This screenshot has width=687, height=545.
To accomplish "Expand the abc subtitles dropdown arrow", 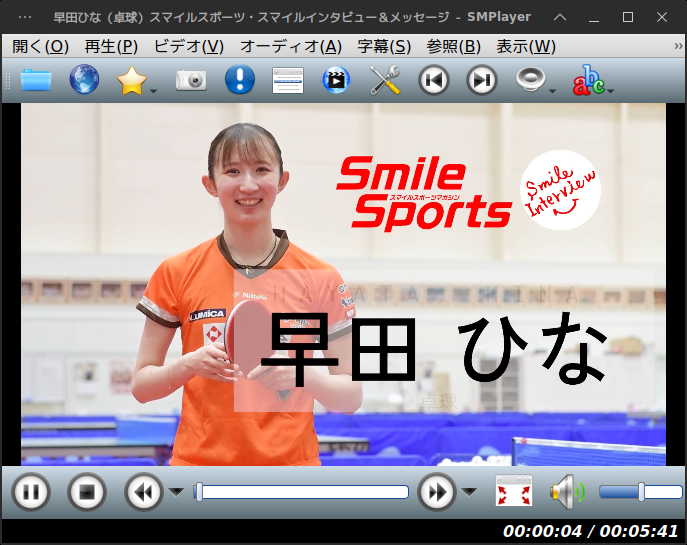I will tap(611, 91).
